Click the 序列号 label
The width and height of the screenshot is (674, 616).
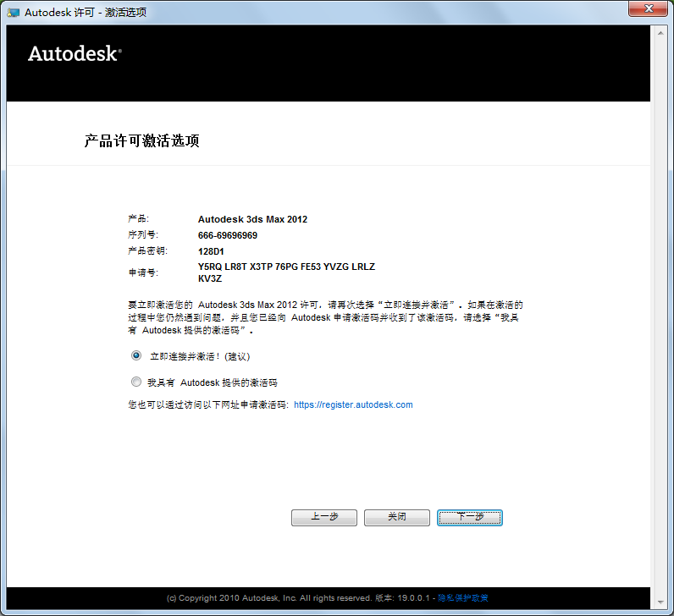tap(143, 234)
